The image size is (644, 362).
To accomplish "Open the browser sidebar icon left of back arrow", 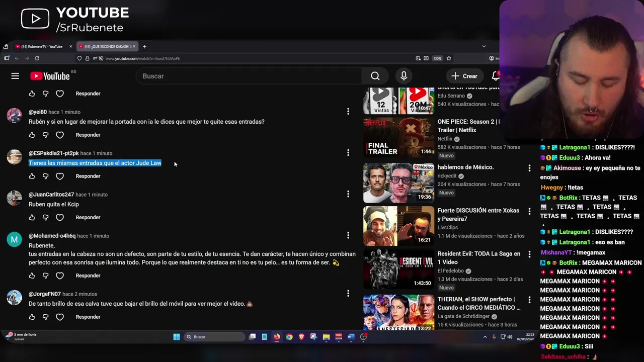I will pyautogui.click(x=7, y=58).
